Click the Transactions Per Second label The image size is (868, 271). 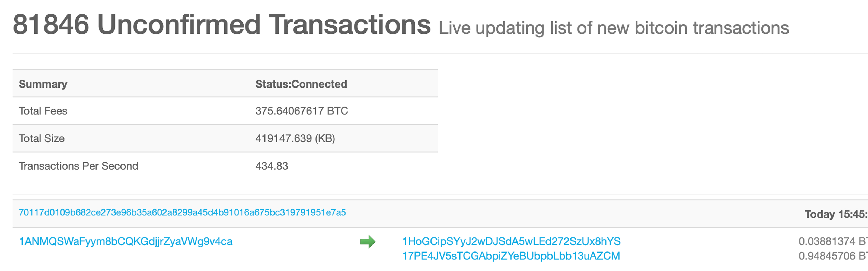pos(78,166)
